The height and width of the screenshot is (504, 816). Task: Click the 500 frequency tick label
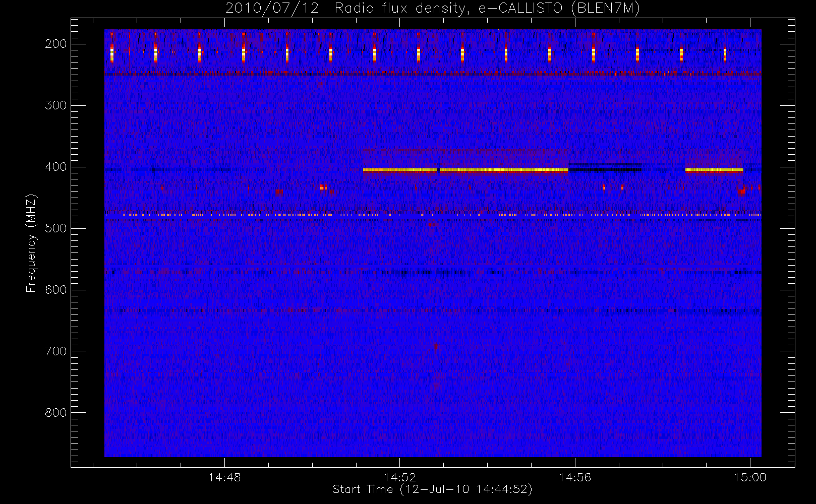click(x=56, y=228)
